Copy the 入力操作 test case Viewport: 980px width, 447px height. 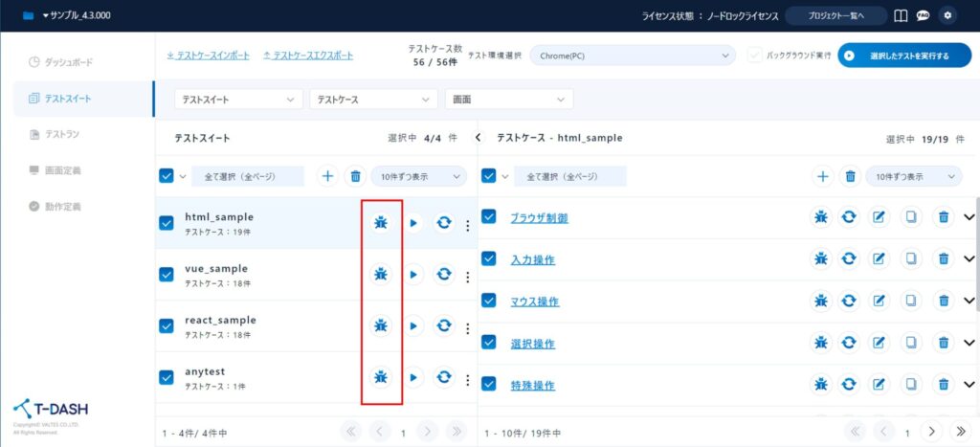pos(911,259)
